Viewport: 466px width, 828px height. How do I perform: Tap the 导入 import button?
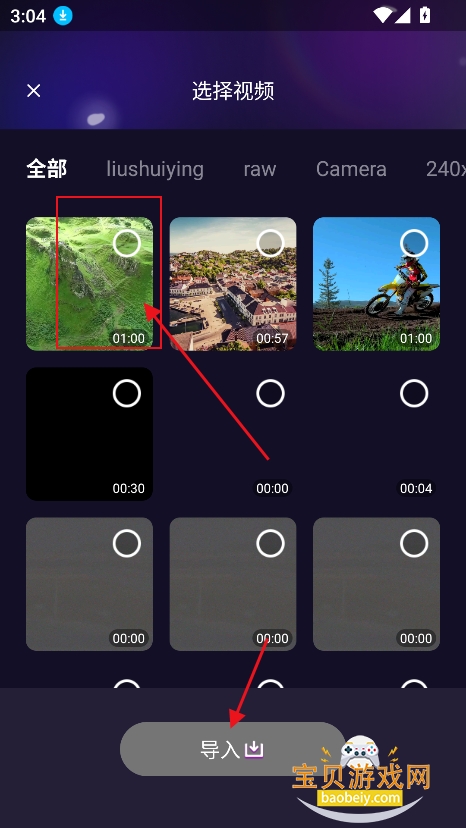(x=232, y=749)
